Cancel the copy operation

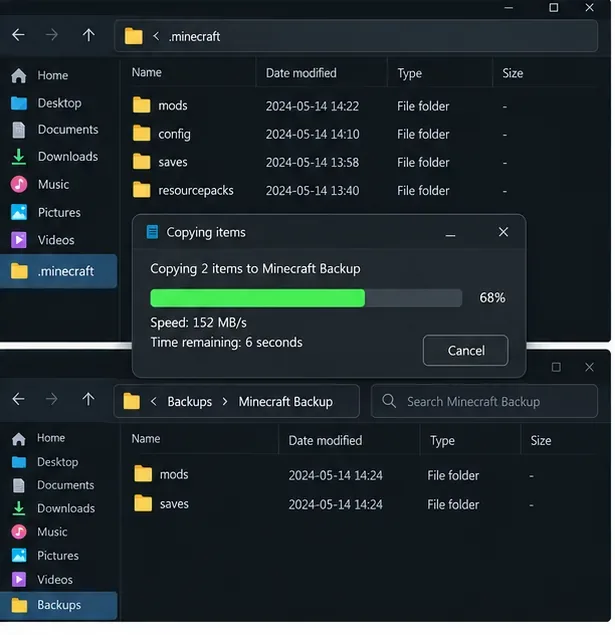tap(466, 350)
